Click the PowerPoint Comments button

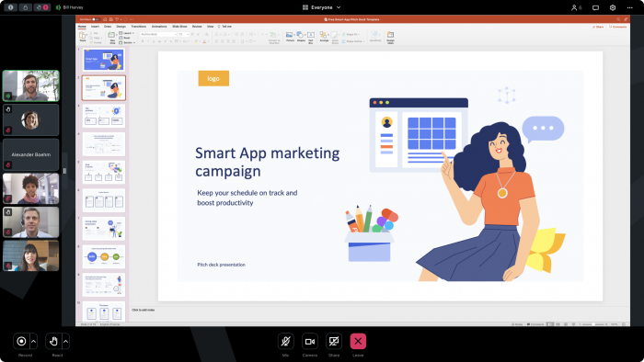tap(617, 27)
